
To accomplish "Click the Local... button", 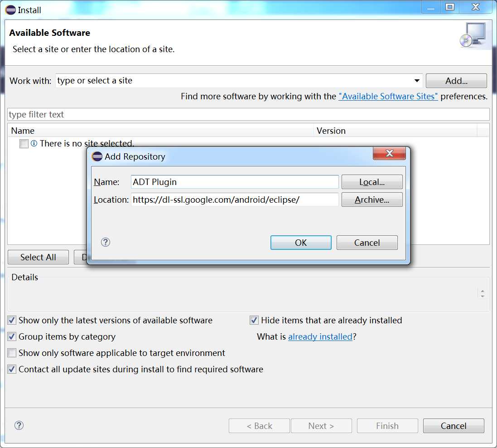I will coord(372,182).
